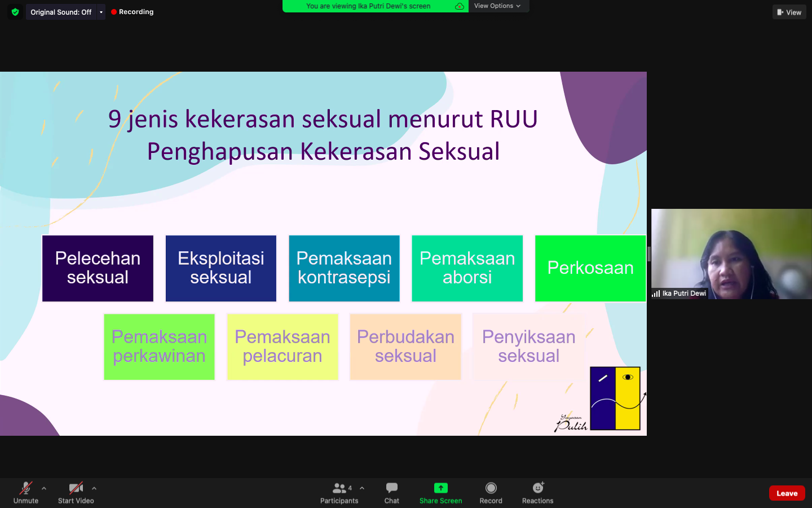Click the network signal icon on Ika's video
Viewport: 812px width, 508px height.
point(655,293)
